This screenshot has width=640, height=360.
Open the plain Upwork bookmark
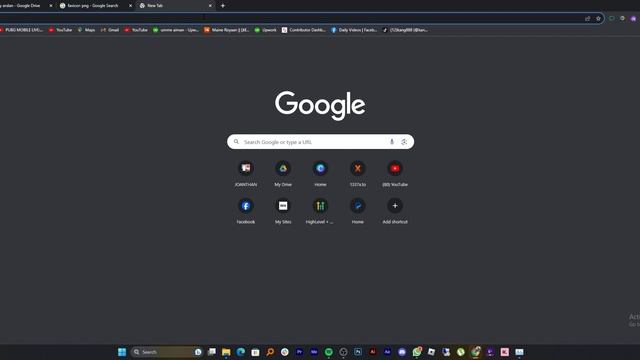[x=265, y=30]
